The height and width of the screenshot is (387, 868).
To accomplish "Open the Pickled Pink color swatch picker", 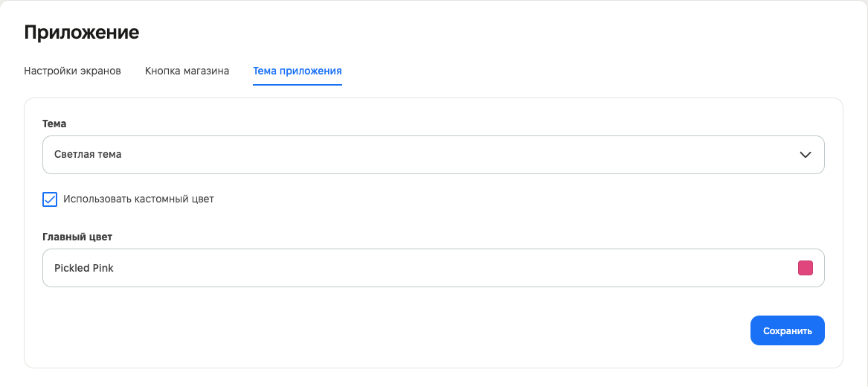I will [x=806, y=268].
